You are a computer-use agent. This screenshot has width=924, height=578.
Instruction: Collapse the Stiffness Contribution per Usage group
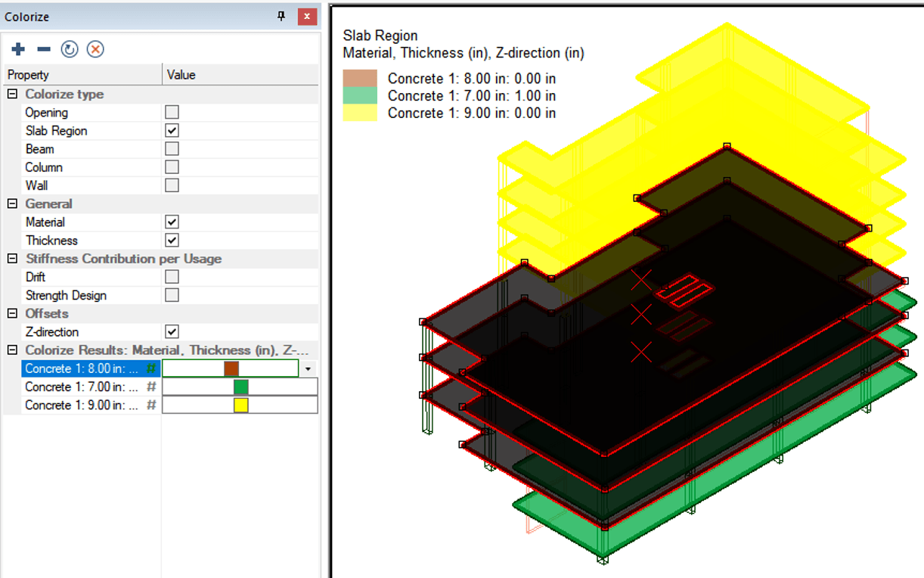12,259
